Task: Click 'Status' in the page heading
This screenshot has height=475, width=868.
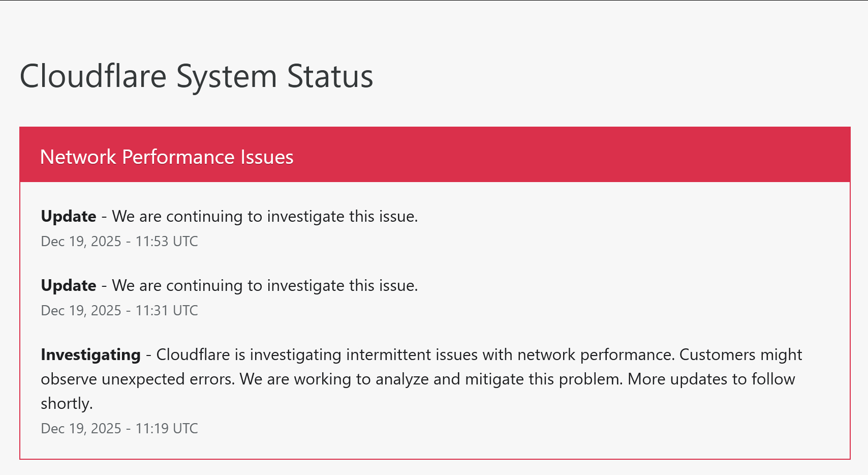Action: point(330,76)
